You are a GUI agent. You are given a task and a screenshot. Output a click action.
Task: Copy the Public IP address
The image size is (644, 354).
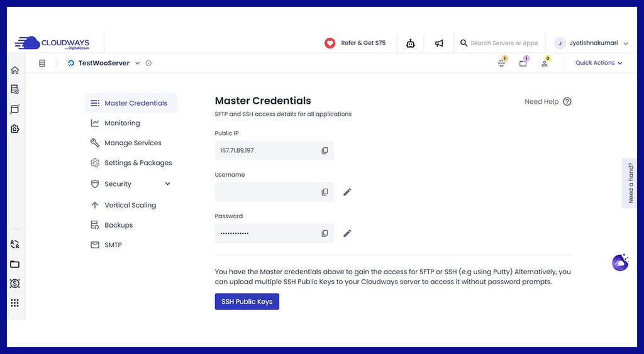point(325,151)
